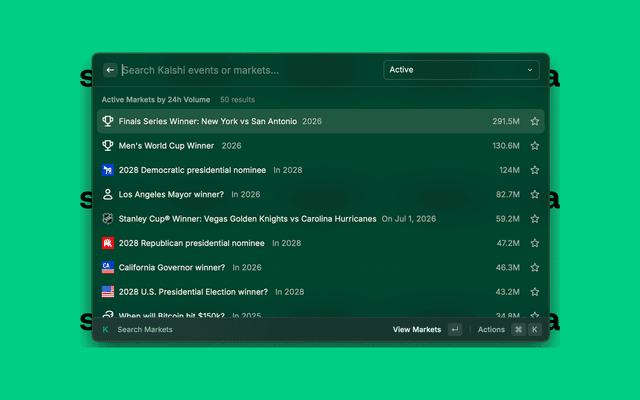
Task: Click the K key icon beside Command
Action: point(535,329)
